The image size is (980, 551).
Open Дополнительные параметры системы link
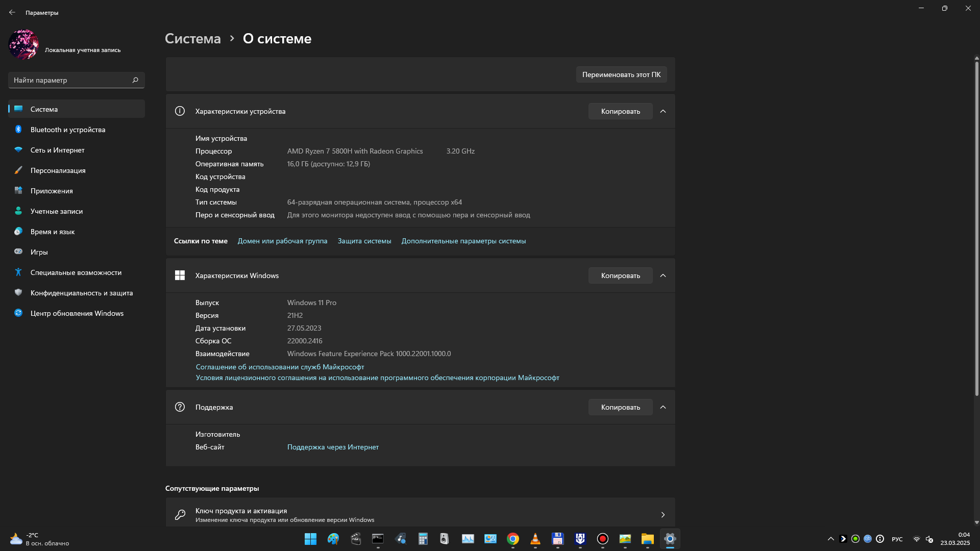pyautogui.click(x=463, y=241)
